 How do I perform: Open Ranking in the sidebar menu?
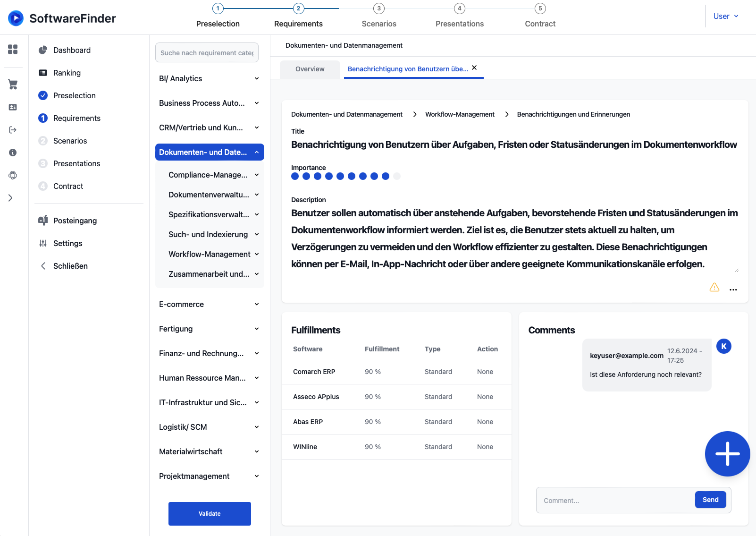(67, 73)
